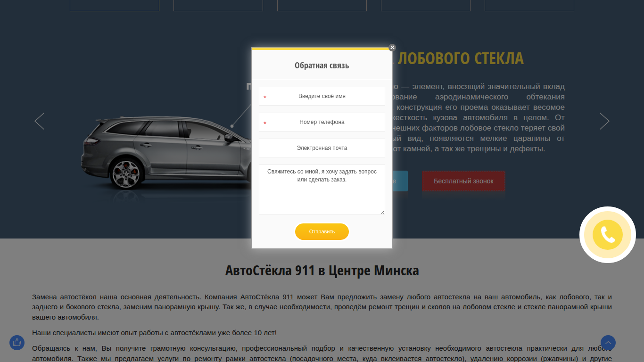644x362 pixels.
Task: Click the callout dot on car windshield
Action: coord(232,126)
